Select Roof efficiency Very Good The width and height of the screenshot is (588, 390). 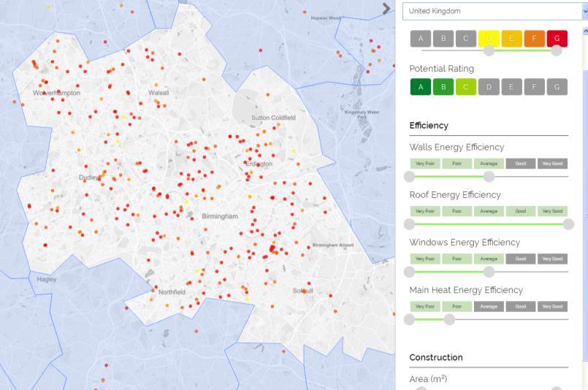click(552, 211)
